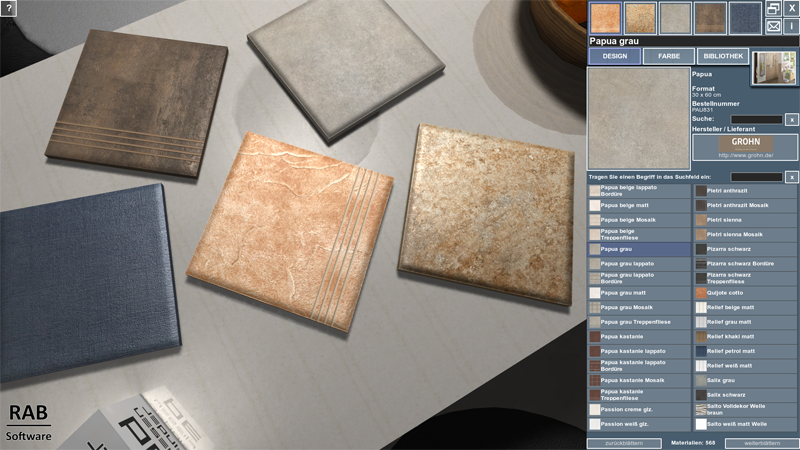Select Salix schwarz material
Viewport: 800px width, 450px height.
(x=745, y=395)
